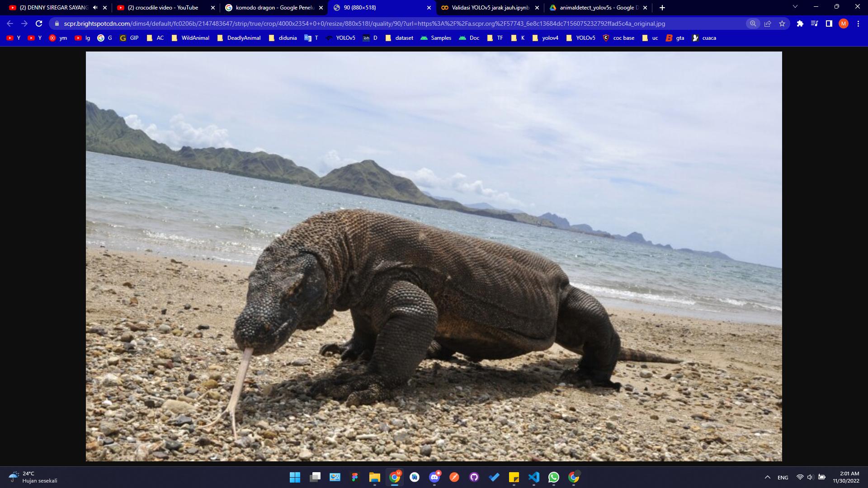Open the coc base bookmark
The height and width of the screenshot is (488, 868).
618,38
